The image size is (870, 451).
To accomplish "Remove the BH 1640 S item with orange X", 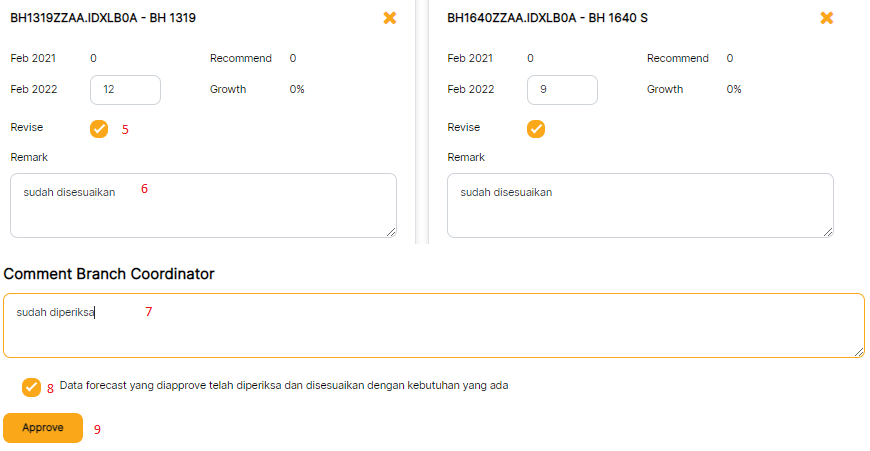I will (x=826, y=18).
